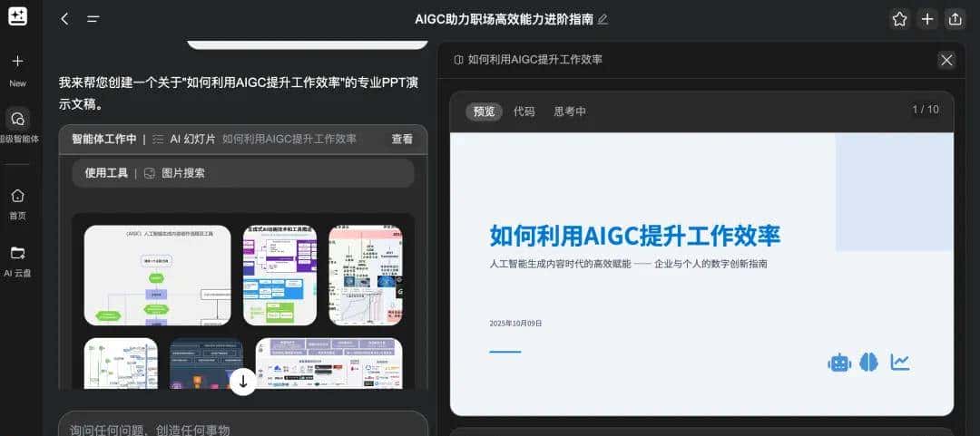Click the 使用工具 label
The height and width of the screenshot is (436, 980).
tap(106, 173)
